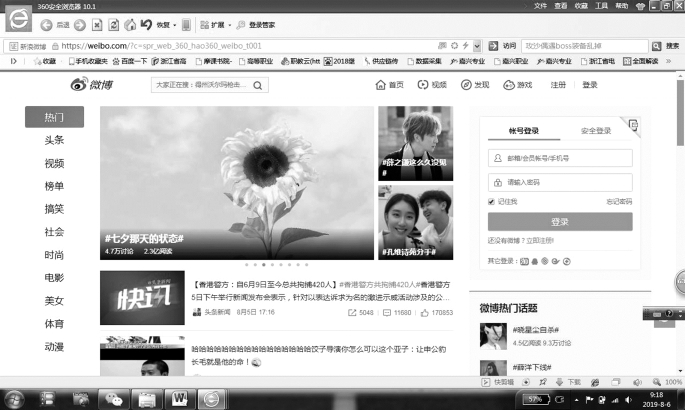The height and width of the screenshot is (410, 685).
Task: Start a search with the magnifier icon in Weibo search box
Action: pos(258,85)
